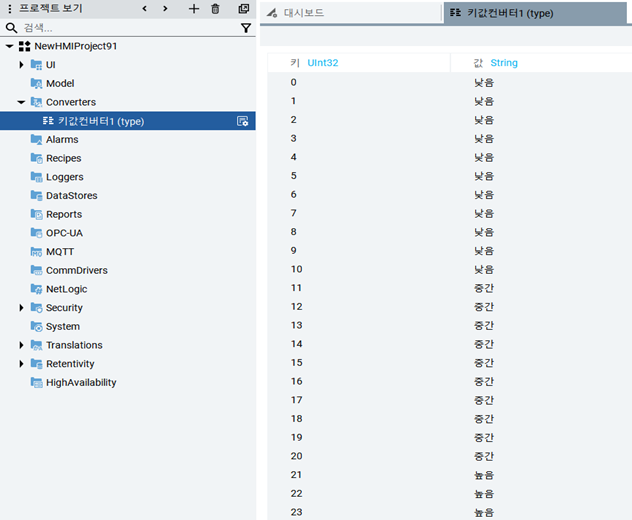This screenshot has width=632, height=520.
Task: Switch to the 대시보드 tab
Action: pyautogui.click(x=351, y=13)
